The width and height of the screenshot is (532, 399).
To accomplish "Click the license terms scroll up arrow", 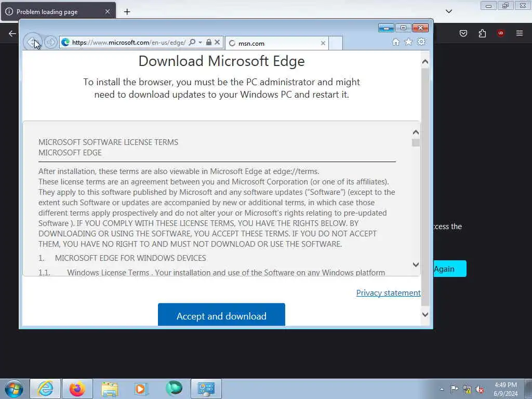I will [x=416, y=132].
